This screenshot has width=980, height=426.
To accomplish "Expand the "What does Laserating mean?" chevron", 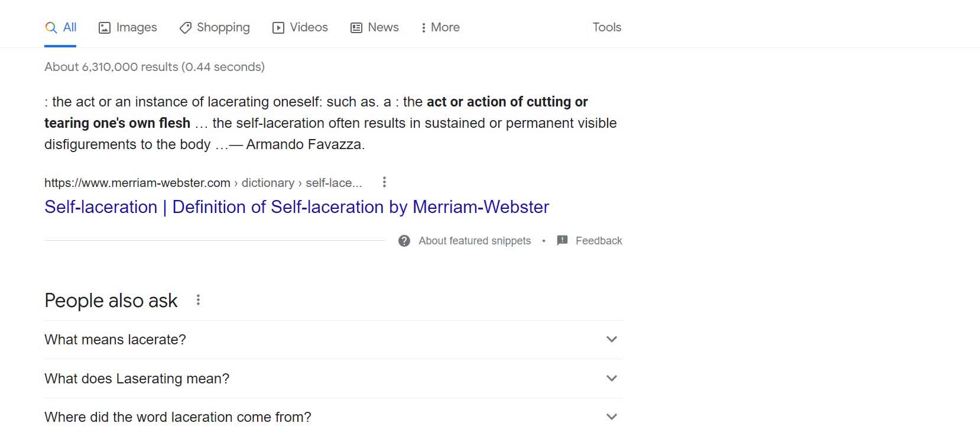I will [x=612, y=379].
